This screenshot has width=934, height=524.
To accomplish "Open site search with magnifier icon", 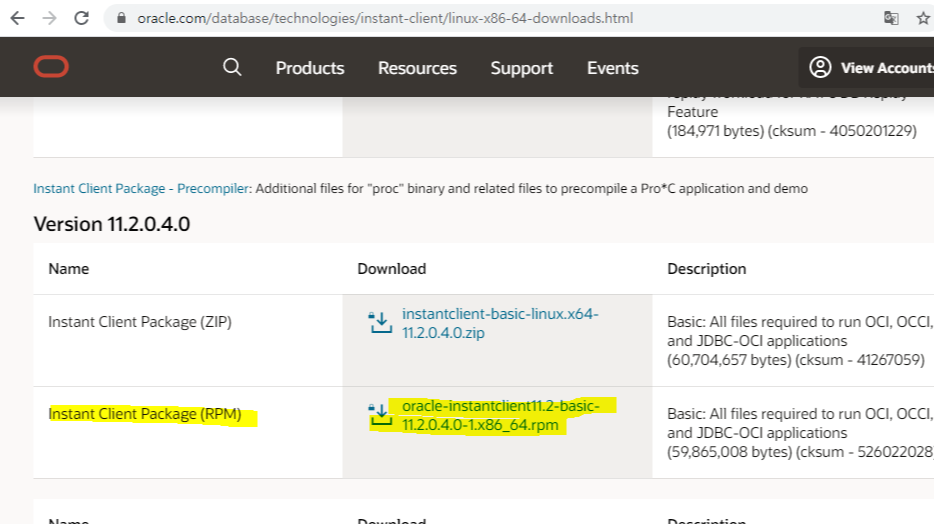I will (232, 67).
